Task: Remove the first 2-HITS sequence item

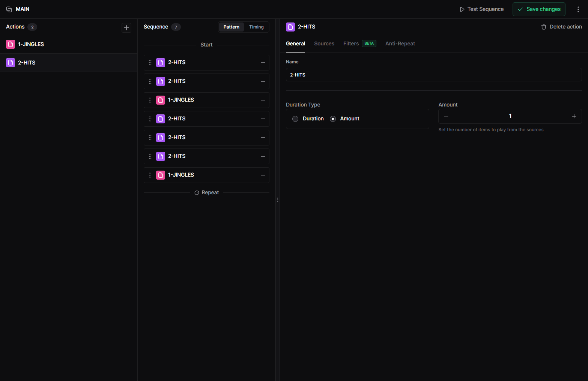Action: coord(263,63)
